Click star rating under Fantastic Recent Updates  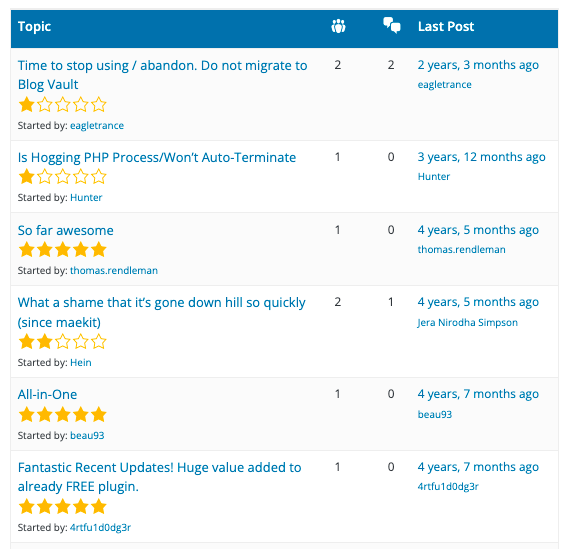62,506
